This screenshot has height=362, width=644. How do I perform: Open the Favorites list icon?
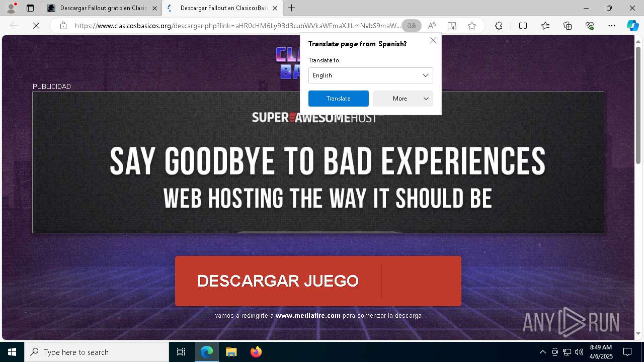pos(545,26)
